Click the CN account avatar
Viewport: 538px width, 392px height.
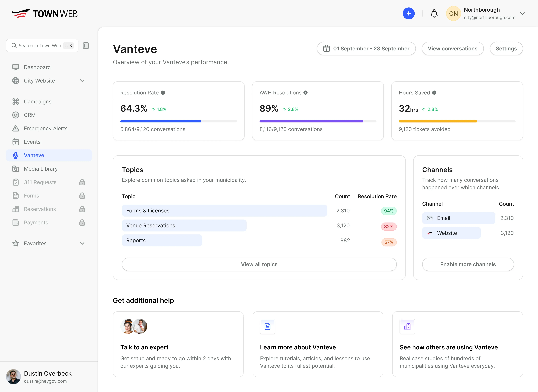coord(453,14)
